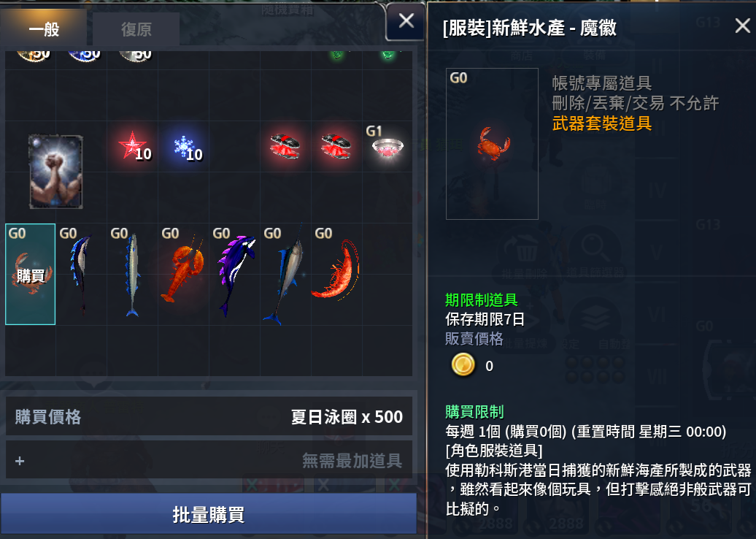Select the purple orca weapon item
The width and height of the screenshot is (756, 539).
[234, 274]
